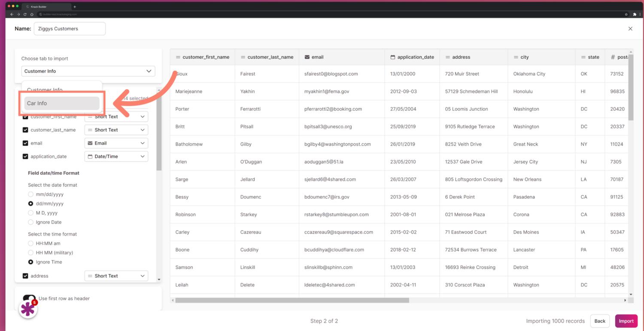Open the Date/Time type dropdown for application_date
The height and width of the screenshot is (331, 644).
pyautogui.click(x=116, y=157)
